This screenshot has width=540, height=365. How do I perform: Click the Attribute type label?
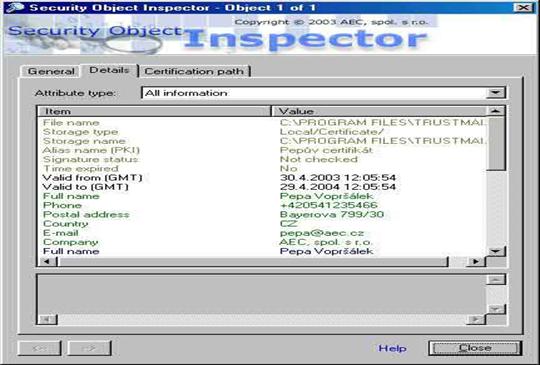coord(75,93)
